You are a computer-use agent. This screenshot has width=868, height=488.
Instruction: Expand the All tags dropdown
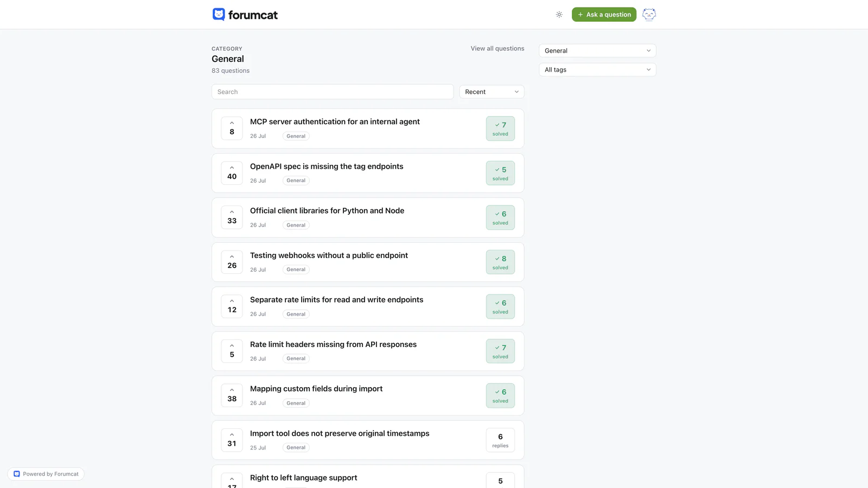pos(597,69)
